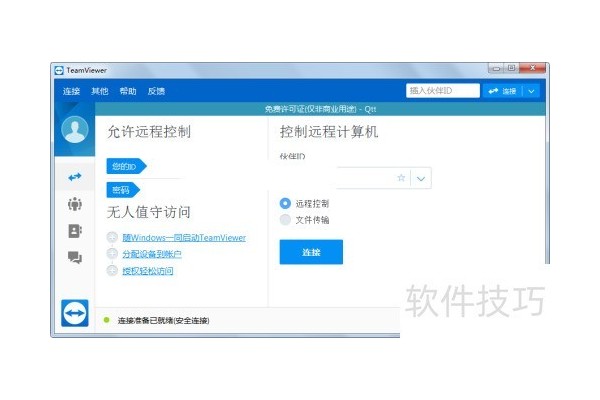The height and width of the screenshot is (400, 600).
Task: Select the 文件传输 radio button
Action: coord(285,220)
